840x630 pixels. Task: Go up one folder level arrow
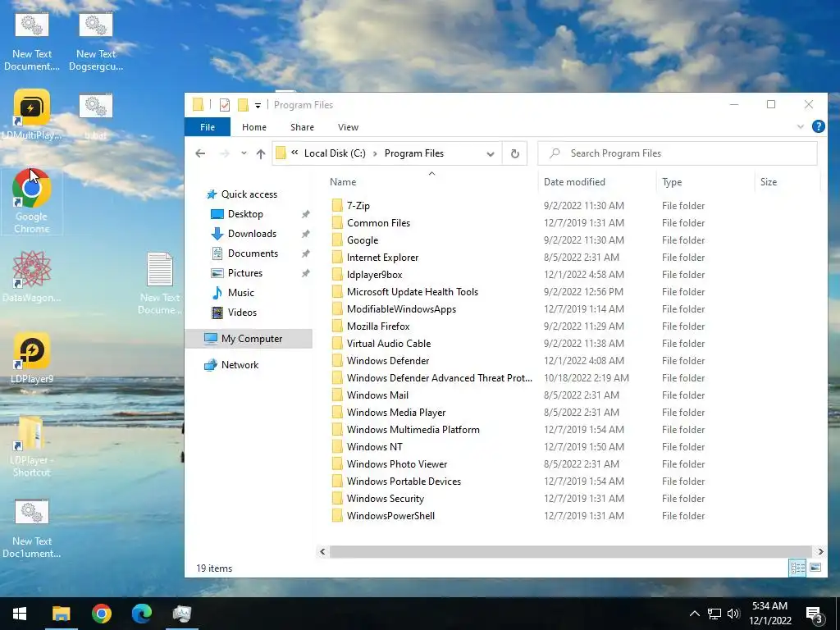click(x=261, y=153)
